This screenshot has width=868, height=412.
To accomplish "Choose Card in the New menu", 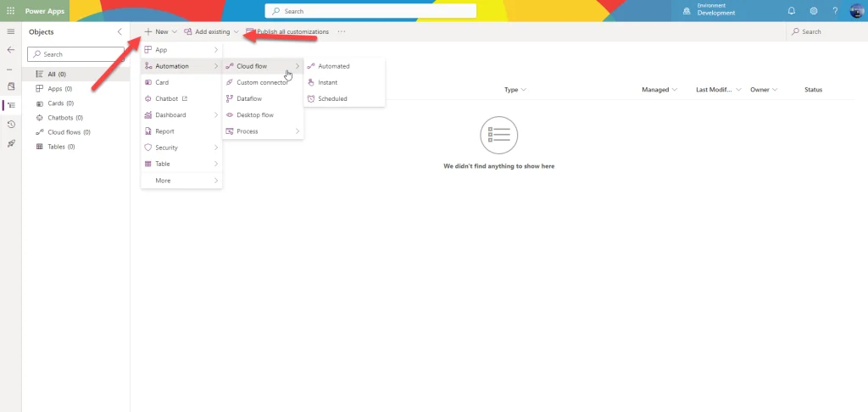I will (181, 82).
